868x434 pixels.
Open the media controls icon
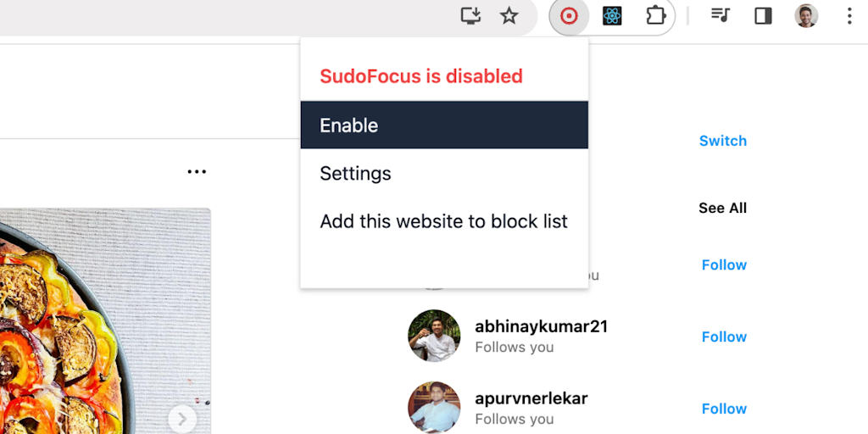721,16
